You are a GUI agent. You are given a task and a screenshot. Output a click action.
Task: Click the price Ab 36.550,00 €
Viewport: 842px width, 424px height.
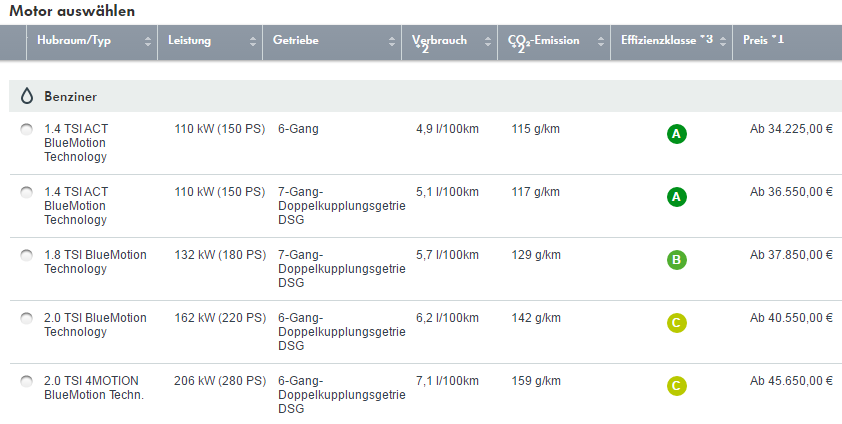791,191
